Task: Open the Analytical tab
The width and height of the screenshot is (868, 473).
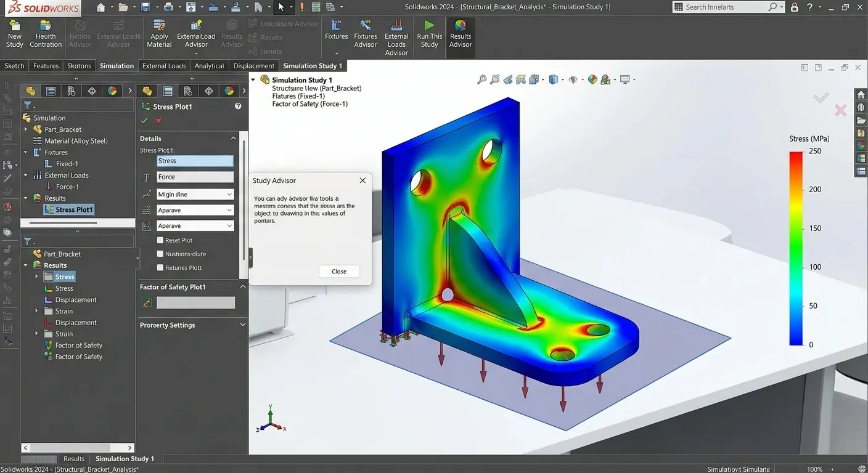Action: click(x=209, y=66)
